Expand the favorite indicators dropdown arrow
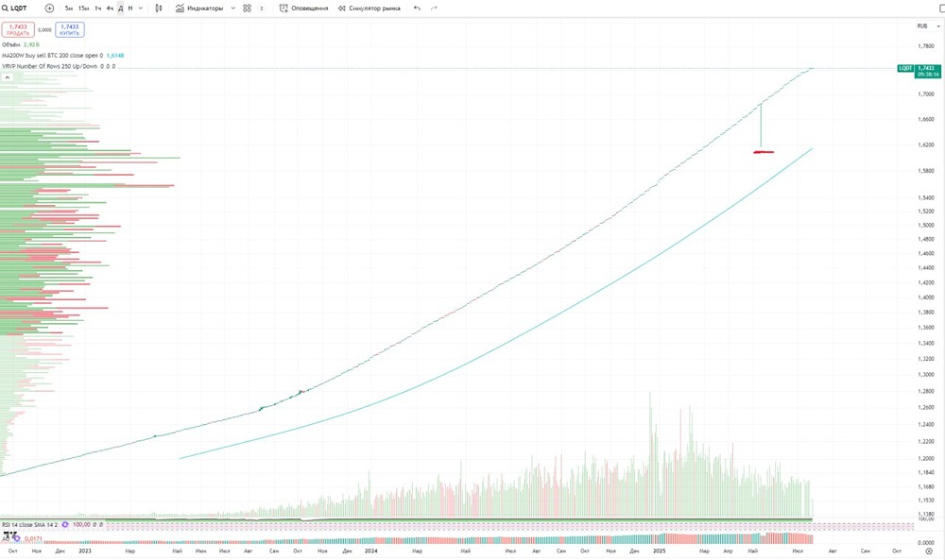This screenshot has width=945, height=560. pos(233,8)
